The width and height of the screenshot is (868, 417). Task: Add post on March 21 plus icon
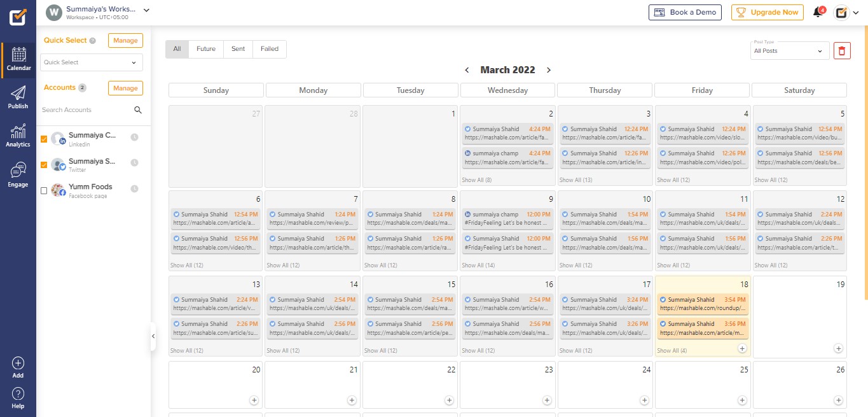pos(352,400)
